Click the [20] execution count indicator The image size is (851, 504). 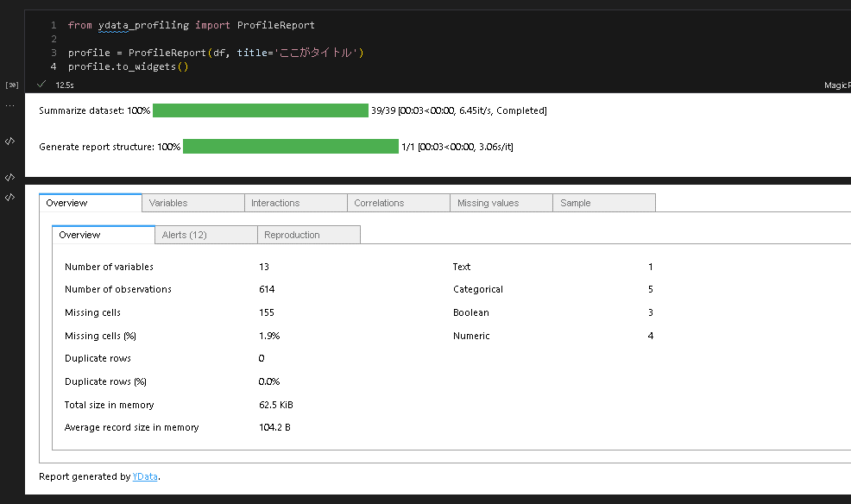coord(11,85)
